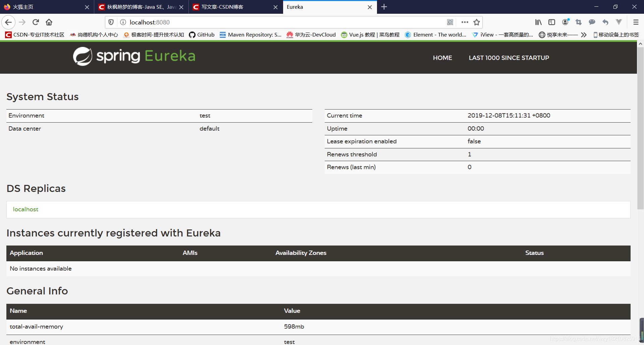The width and height of the screenshot is (644, 345).
Task: Open the GitHub bookmark
Action: coord(202,34)
